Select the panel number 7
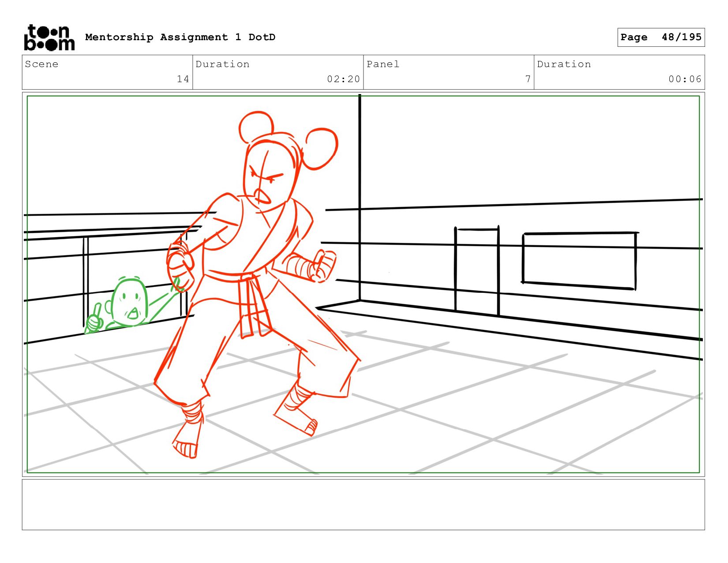 [528, 79]
